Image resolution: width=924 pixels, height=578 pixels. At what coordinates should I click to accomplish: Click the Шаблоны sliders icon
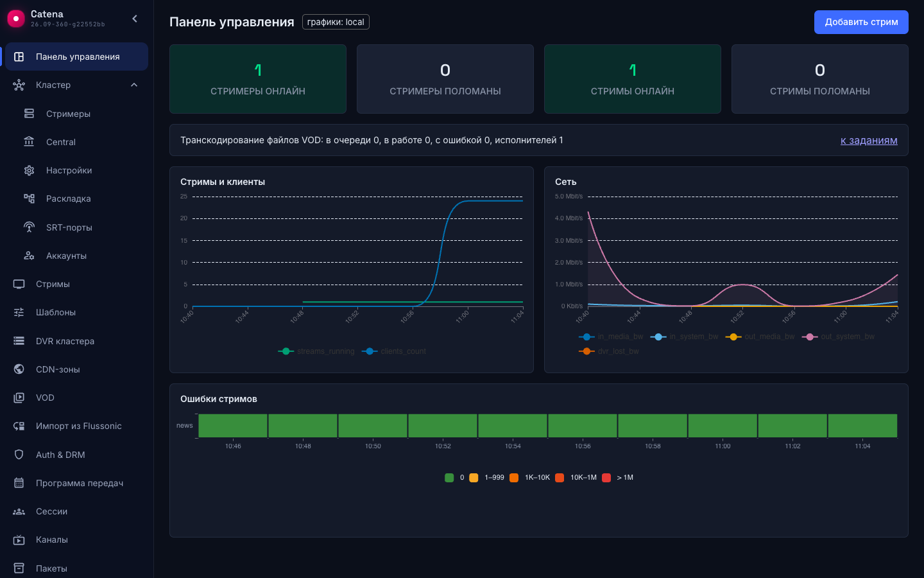19,312
